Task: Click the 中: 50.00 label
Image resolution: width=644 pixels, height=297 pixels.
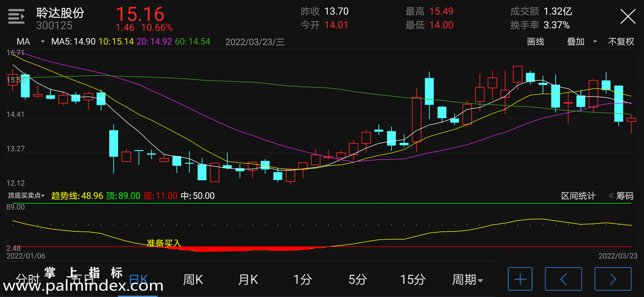Action: (x=198, y=196)
